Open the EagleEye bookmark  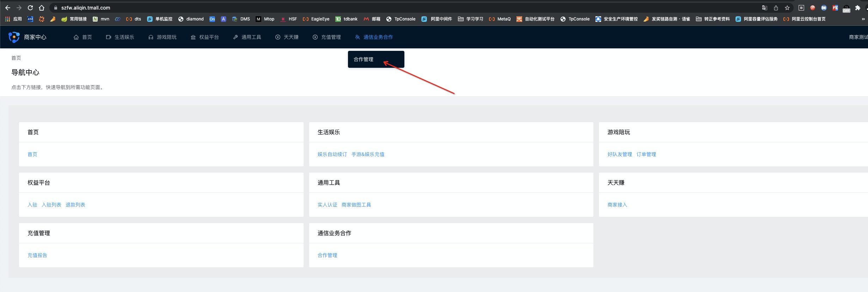316,19
